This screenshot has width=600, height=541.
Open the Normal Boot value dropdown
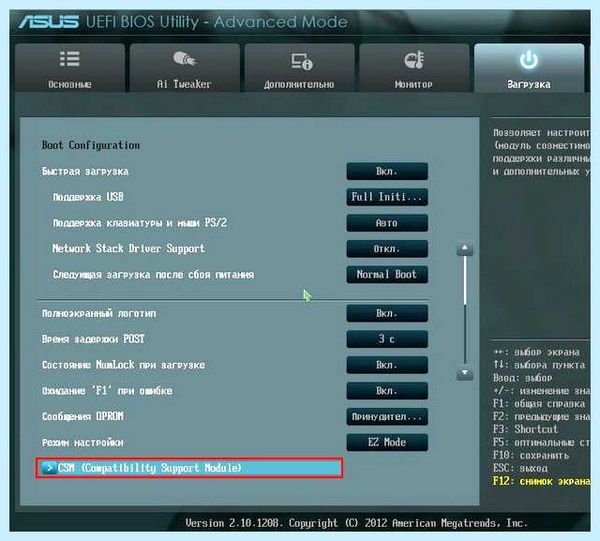[387, 274]
